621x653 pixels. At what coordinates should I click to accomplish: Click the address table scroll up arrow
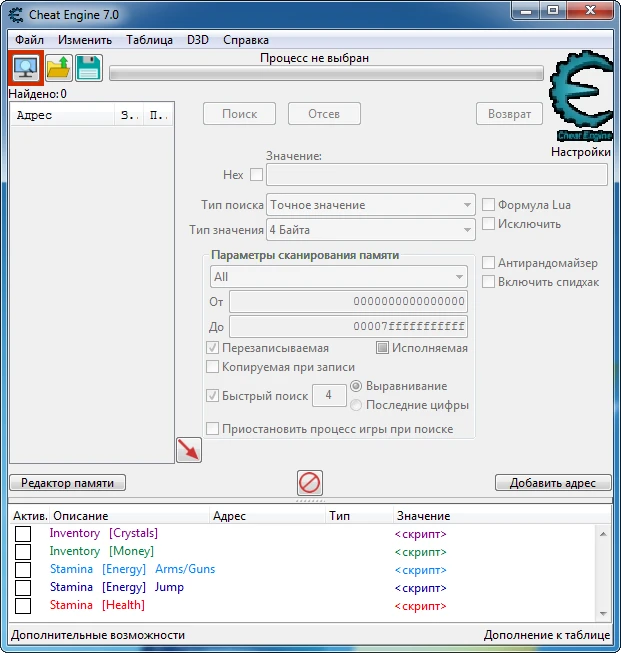pyautogui.click(x=603, y=534)
